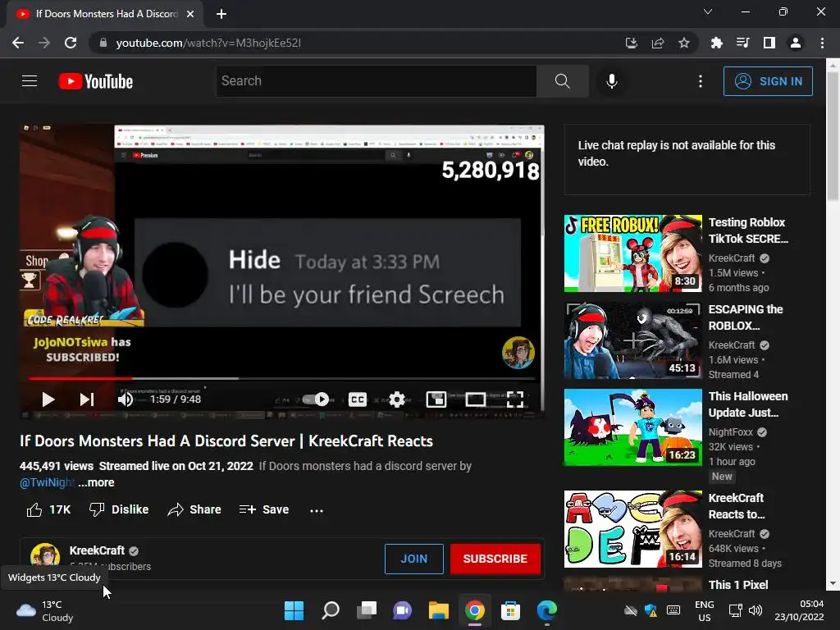Save video to a playlist
Image resolution: width=840 pixels, height=630 pixels.
(264, 509)
